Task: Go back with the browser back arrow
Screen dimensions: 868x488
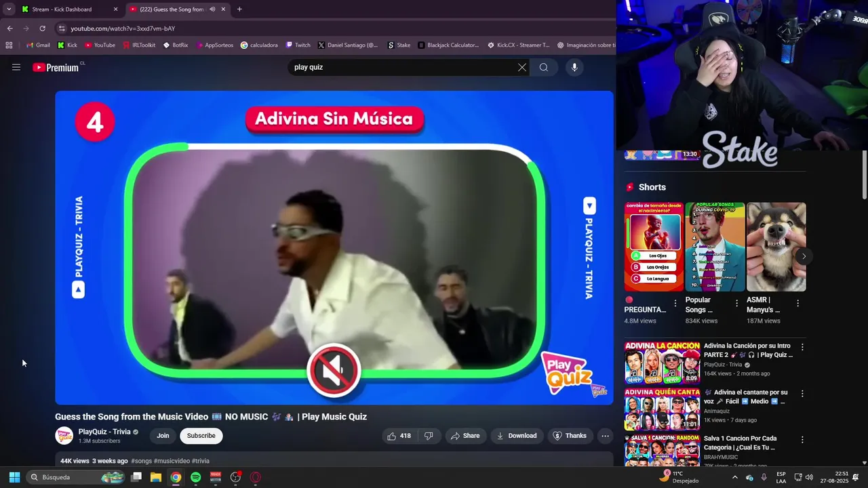Action: click(x=9, y=28)
